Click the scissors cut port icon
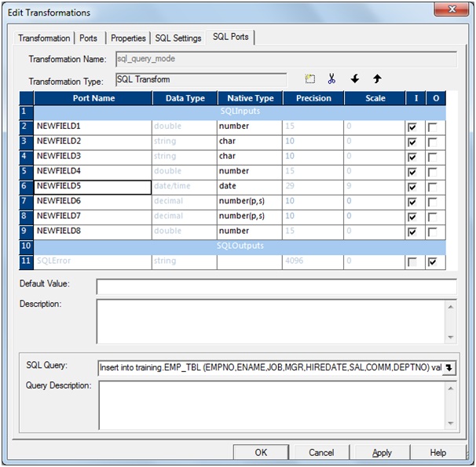This screenshot has width=476, height=467. pos(331,78)
